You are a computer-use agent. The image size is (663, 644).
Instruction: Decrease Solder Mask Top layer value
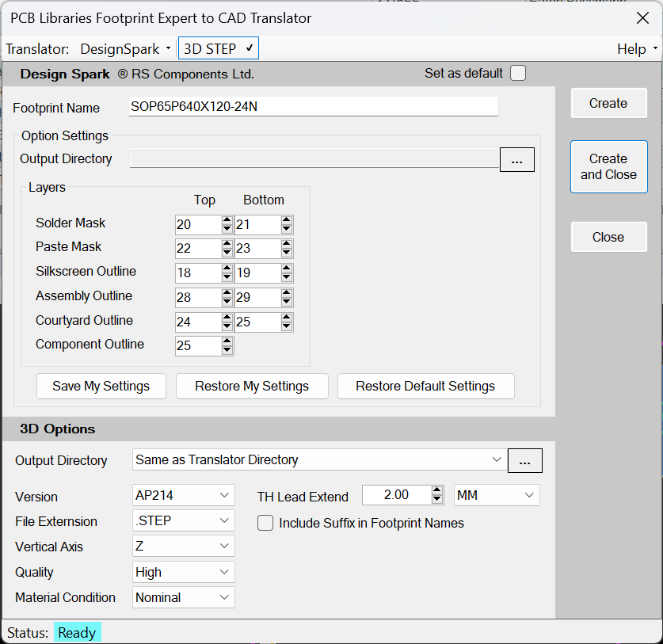click(227, 229)
